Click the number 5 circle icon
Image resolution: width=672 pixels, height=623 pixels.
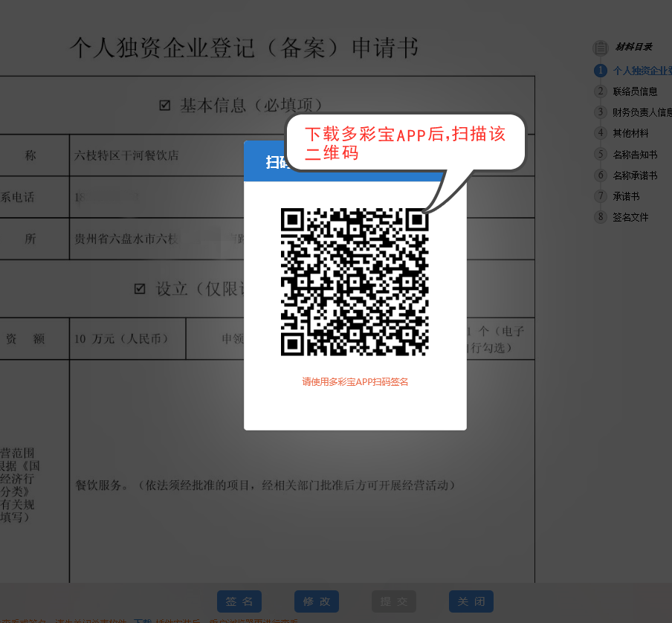601,154
